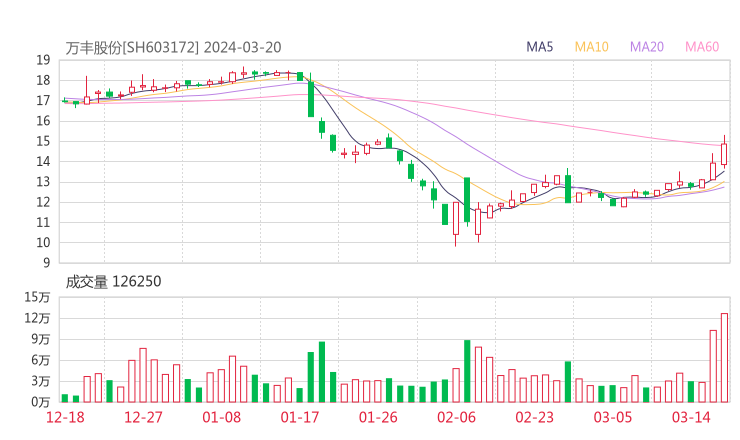This screenshot has height=440, width=740.
Task: Click the MA20 legend label
Action: [x=647, y=47]
